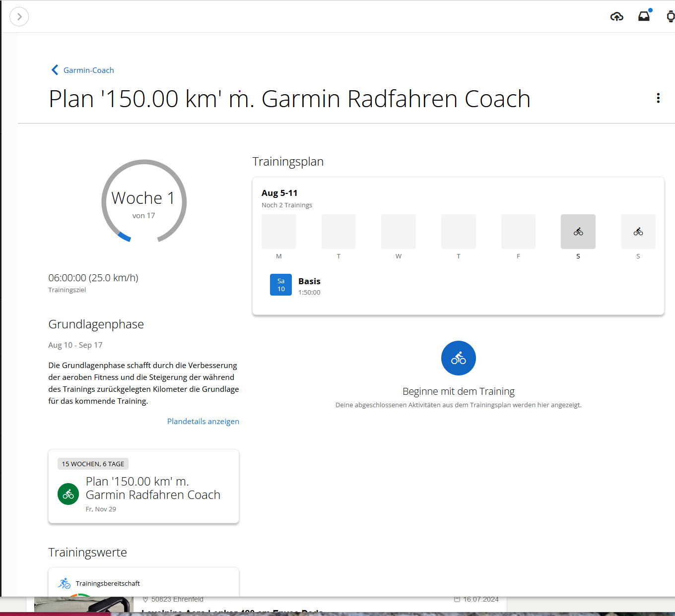Open the cloud upload icon

(616, 17)
